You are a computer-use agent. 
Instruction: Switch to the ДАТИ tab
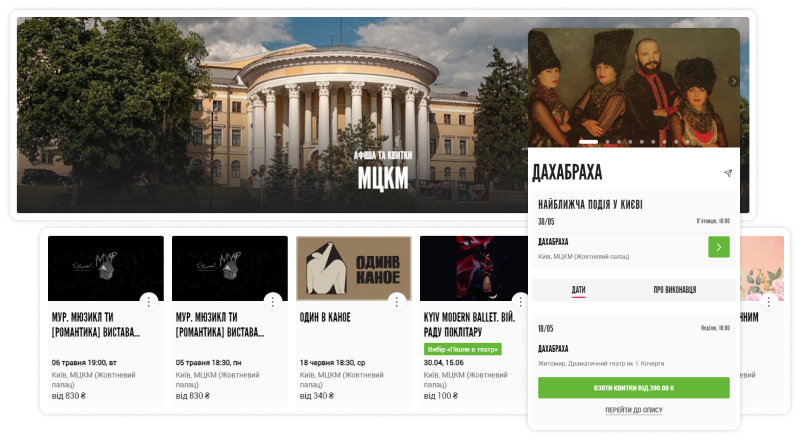[578, 290]
